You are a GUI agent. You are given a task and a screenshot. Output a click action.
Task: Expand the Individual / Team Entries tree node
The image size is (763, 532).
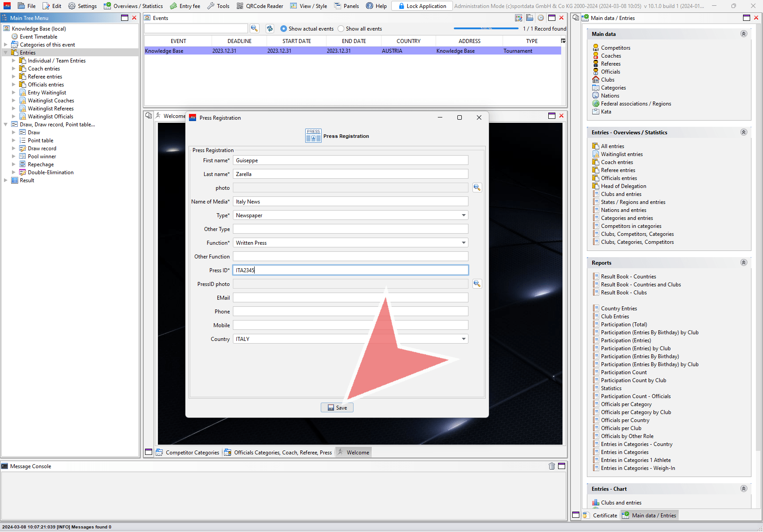pyautogui.click(x=13, y=61)
